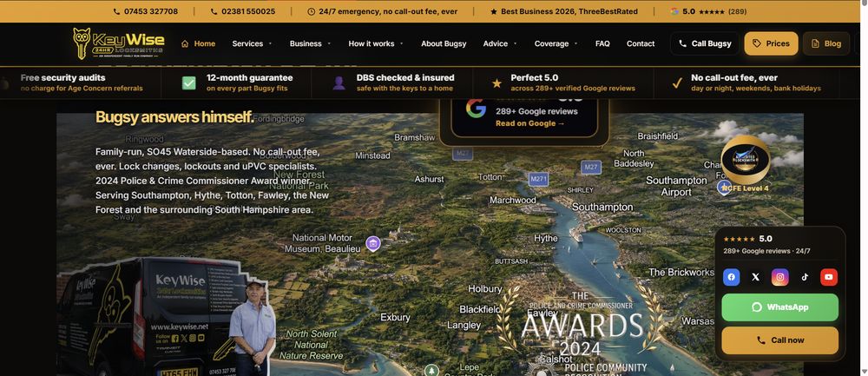Click Best Business 2026, ThreeBestRated text
Viewport: 868px width, 376px height.
click(569, 11)
